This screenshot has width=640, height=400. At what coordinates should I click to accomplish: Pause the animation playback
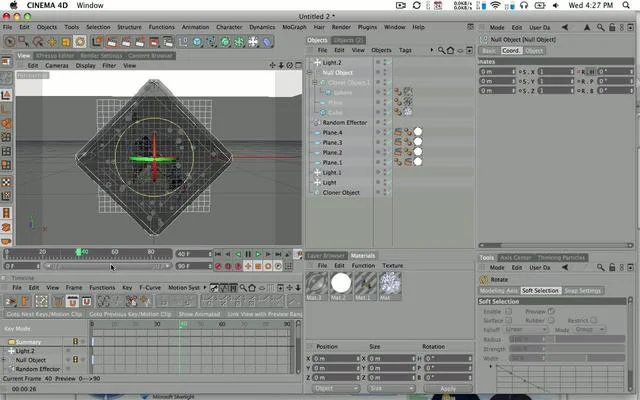(x=248, y=254)
